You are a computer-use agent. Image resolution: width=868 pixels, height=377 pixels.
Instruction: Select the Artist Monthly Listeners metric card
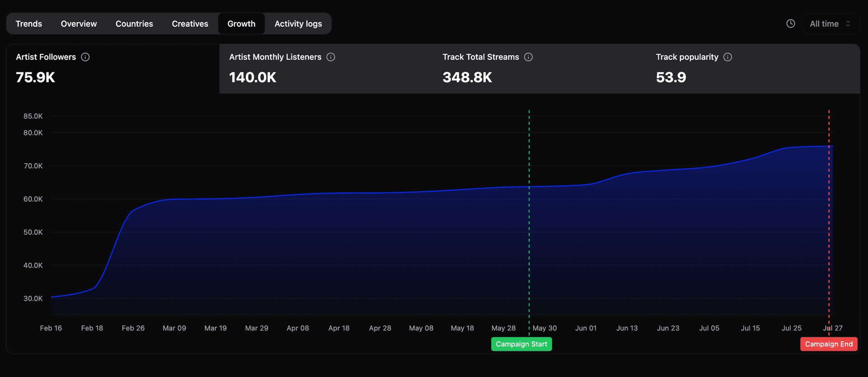click(x=326, y=69)
